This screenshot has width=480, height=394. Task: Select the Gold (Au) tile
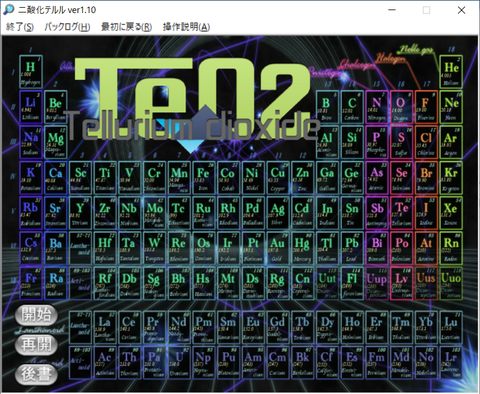pyautogui.click(x=278, y=248)
